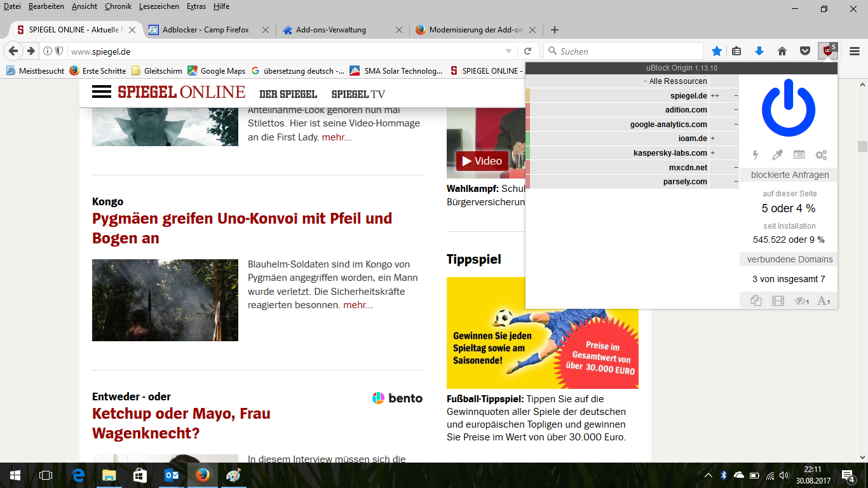
Task: Open the Erste Schritte bookmark
Action: coord(98,71)
